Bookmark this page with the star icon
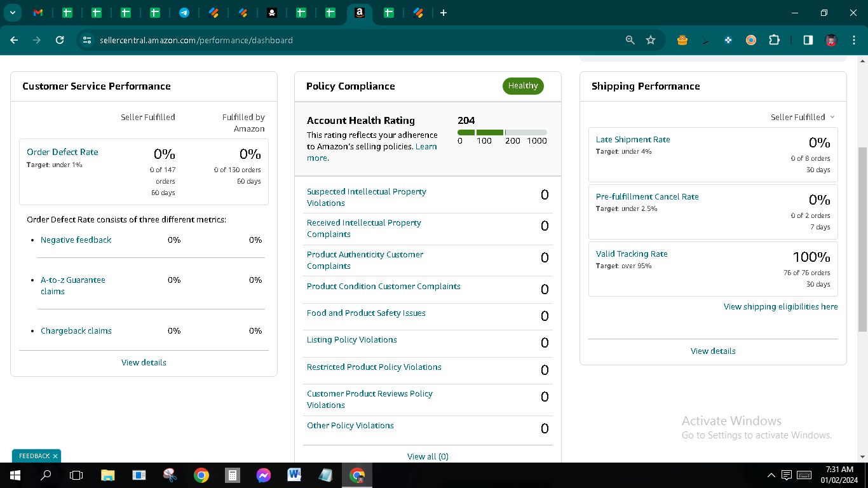868x488 pixels. 651,40
